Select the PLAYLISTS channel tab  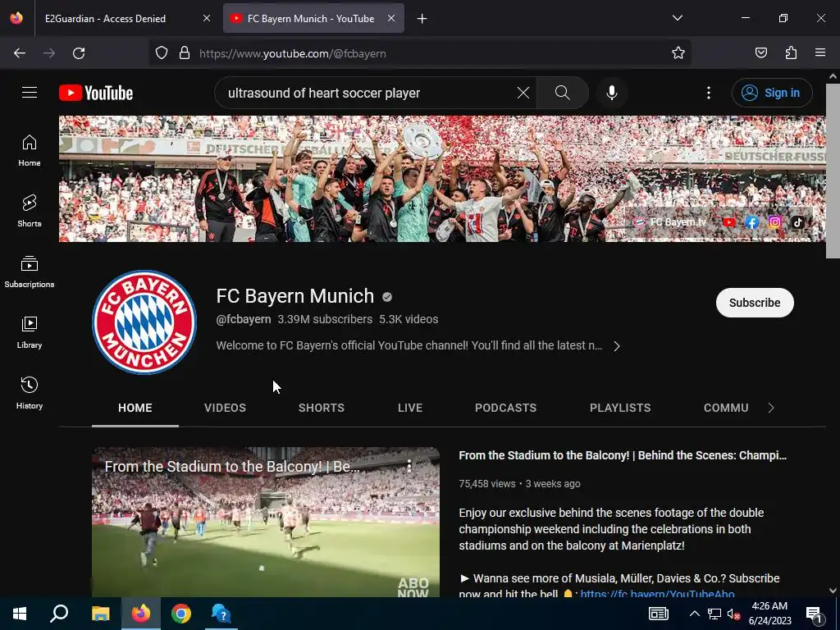(620, 408)
